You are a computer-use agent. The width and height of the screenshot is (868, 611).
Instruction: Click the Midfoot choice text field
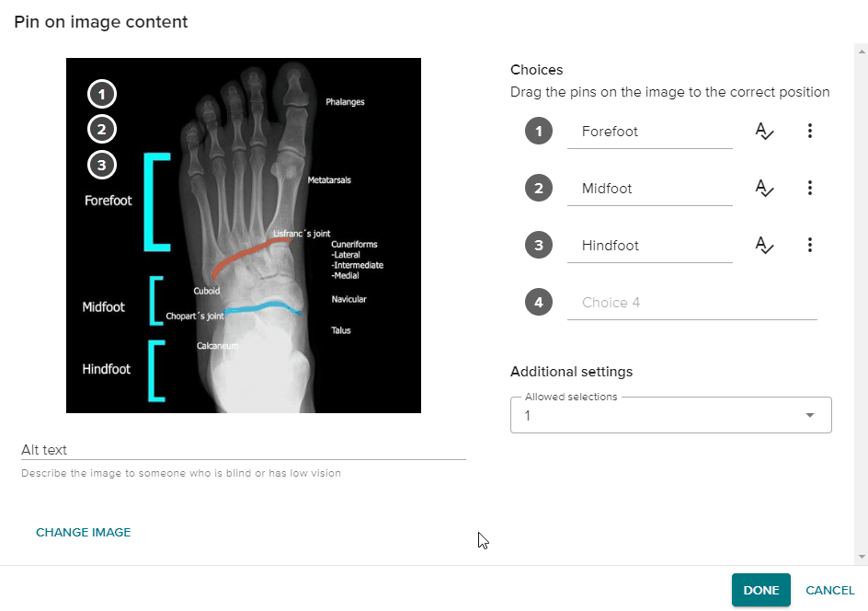[x=650, y=190]
